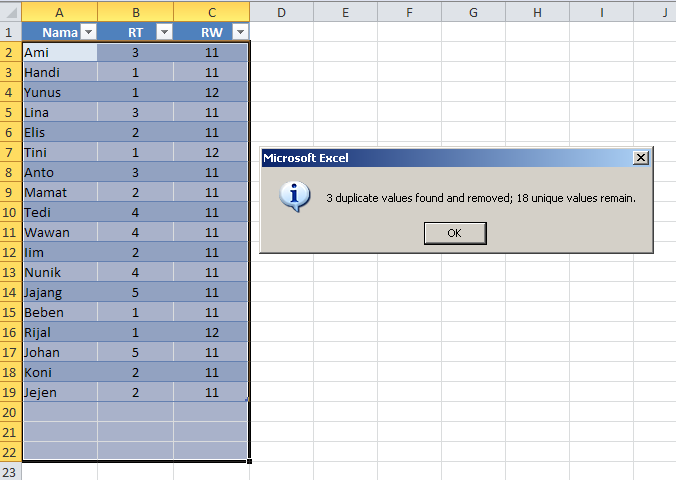Image resolution: width=676 pixels, height=480 pixels.
Task: Select the cell containing Yunus
Action: 59,92
